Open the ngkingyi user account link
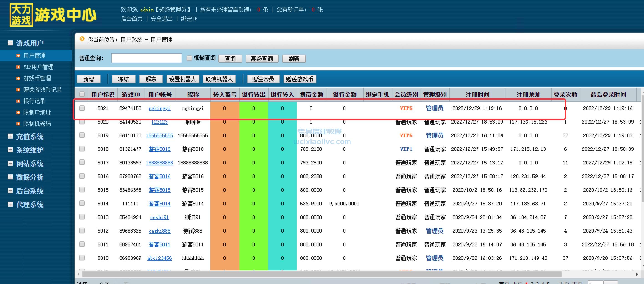 (x=160, y=108)
